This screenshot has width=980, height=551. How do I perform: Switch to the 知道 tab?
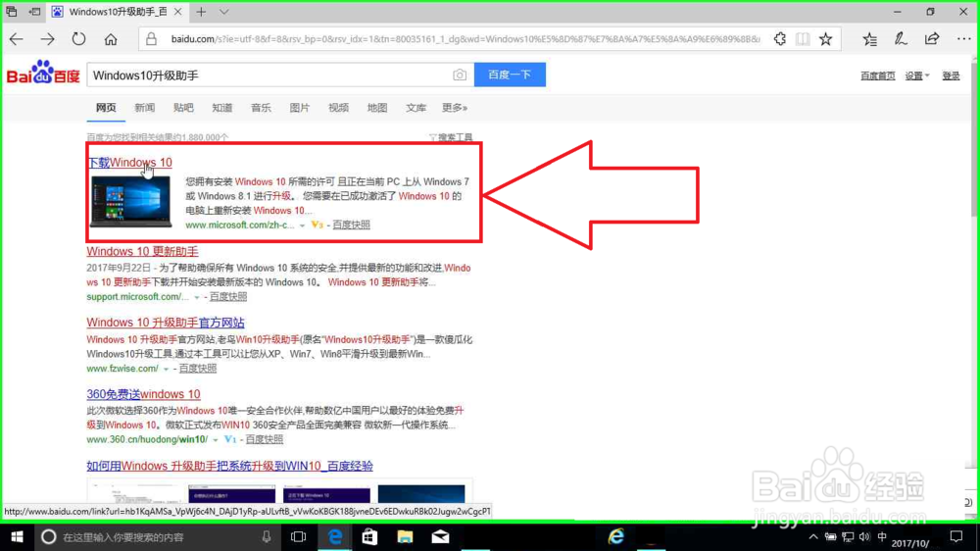pos(221,108)
